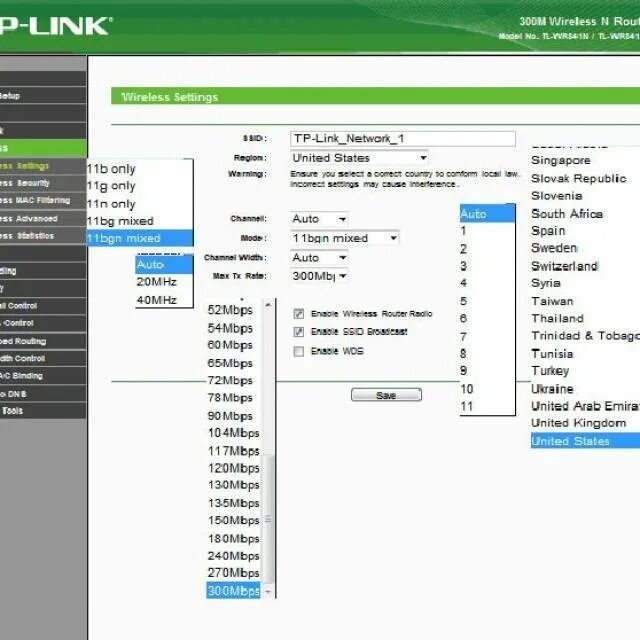The image size is (640, 640).
Task: Select 104Mbps in rate list
Action: click(233, 433)
